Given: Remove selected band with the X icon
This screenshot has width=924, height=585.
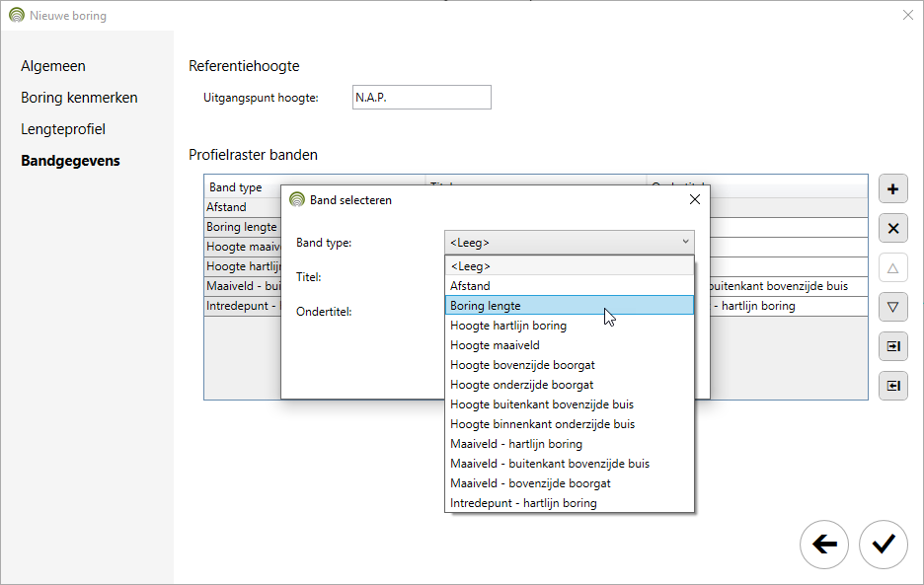Looking at the screenshot, I should pos(892,229).
